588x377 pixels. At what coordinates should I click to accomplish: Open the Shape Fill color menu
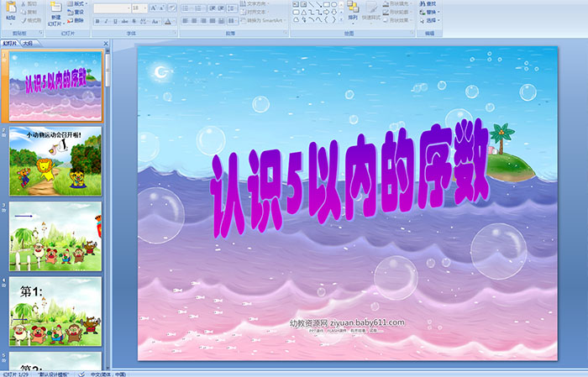tap(396, 3)
